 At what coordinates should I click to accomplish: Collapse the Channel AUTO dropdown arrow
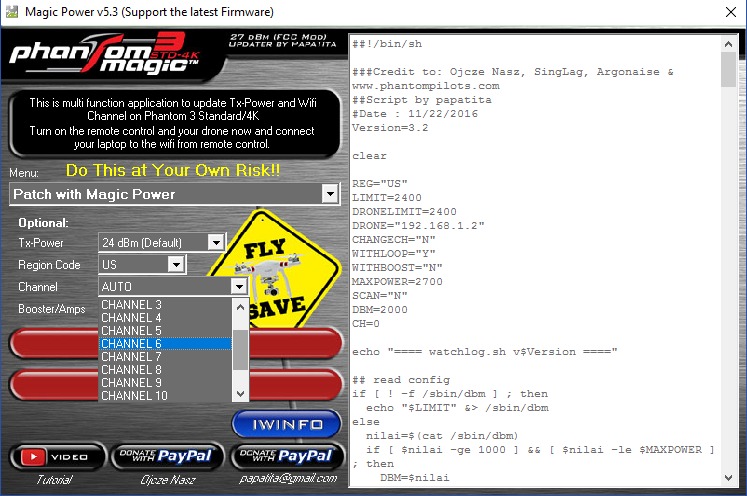[239, 286]
